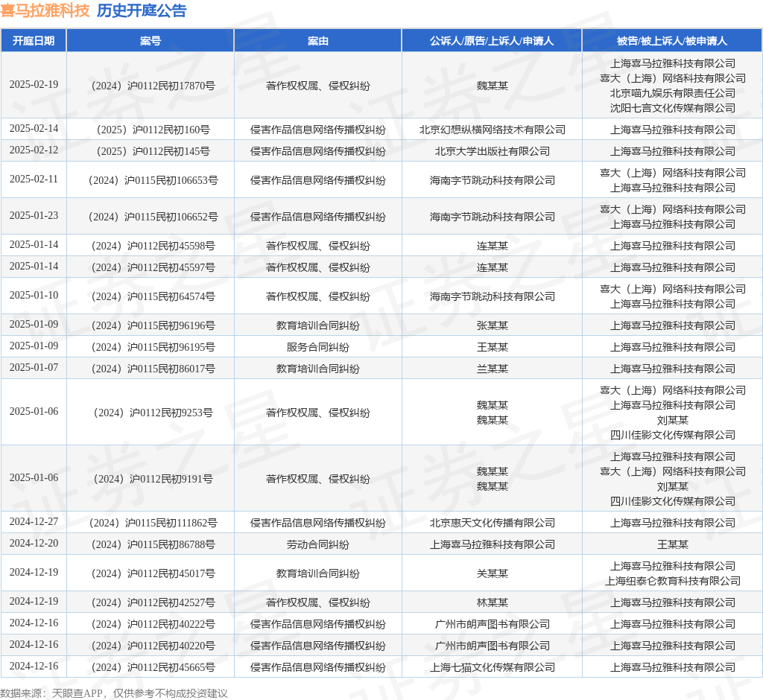
Task: Click the 劳动合同纠纷 case cause cell
Action: (x=317, y=545)
